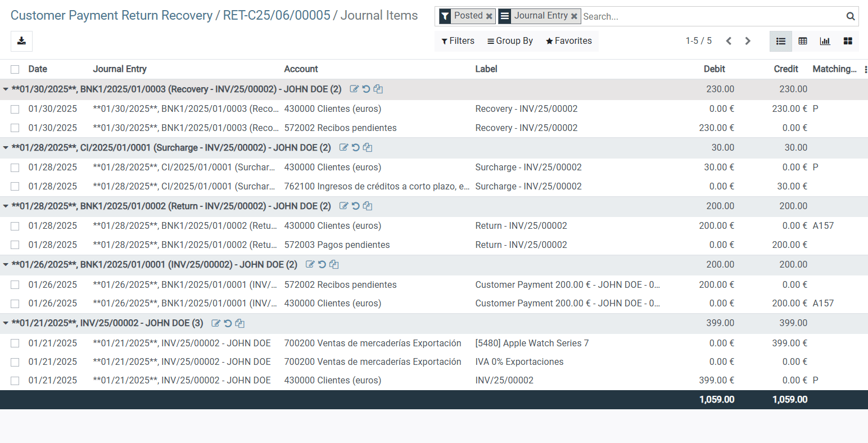Switch to graph chart view
Viewport: 868px width, 443px height.
(825, 41)
